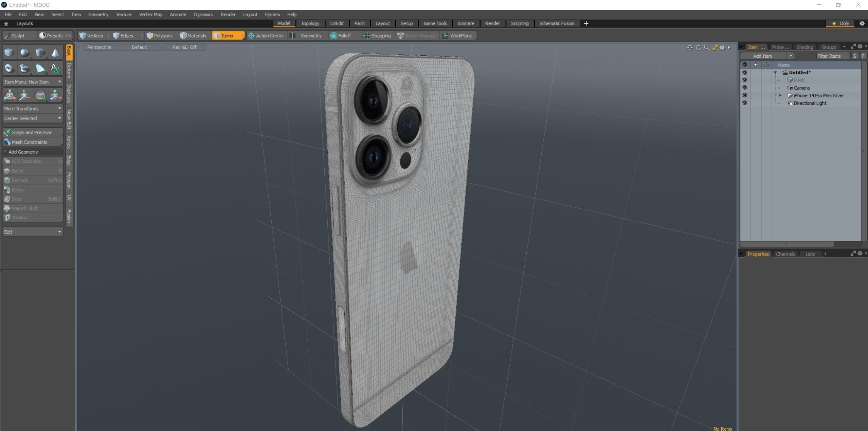Hide the Directional Light item
Viewport: 868px width, 431px height.
point(745,103)
